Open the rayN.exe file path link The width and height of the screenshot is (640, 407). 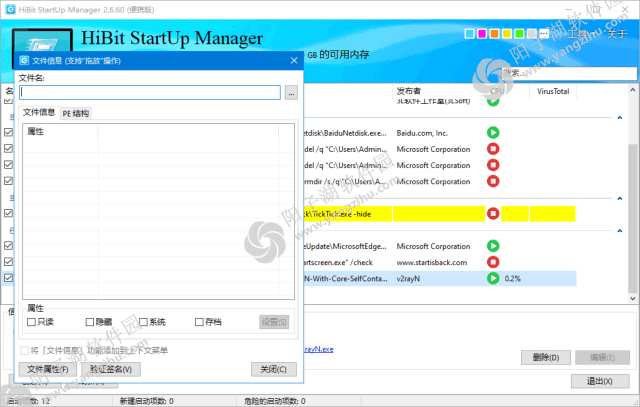pyautogui.click(x=319, y=349)
